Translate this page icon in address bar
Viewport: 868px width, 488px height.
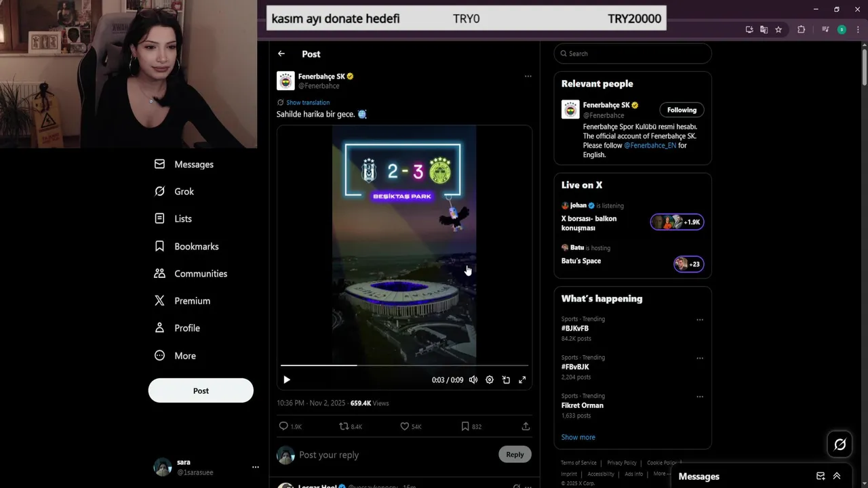point(764,29)
